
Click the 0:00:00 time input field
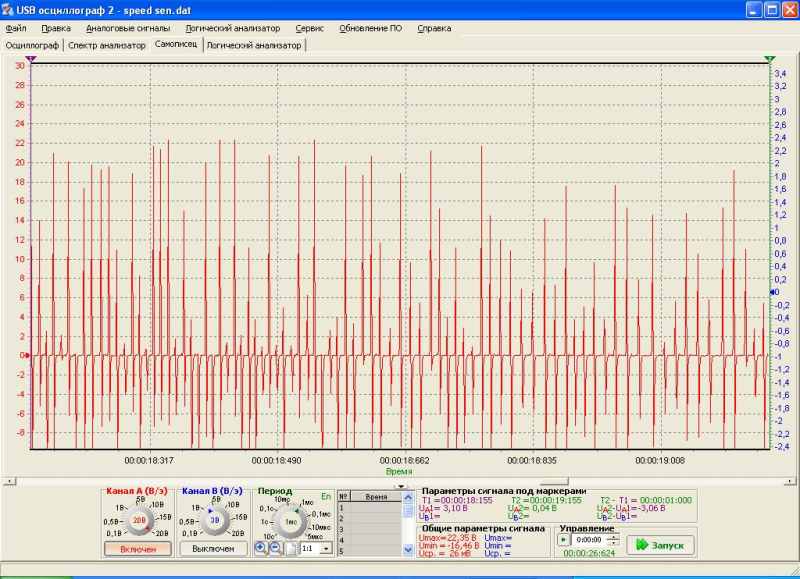589,540
